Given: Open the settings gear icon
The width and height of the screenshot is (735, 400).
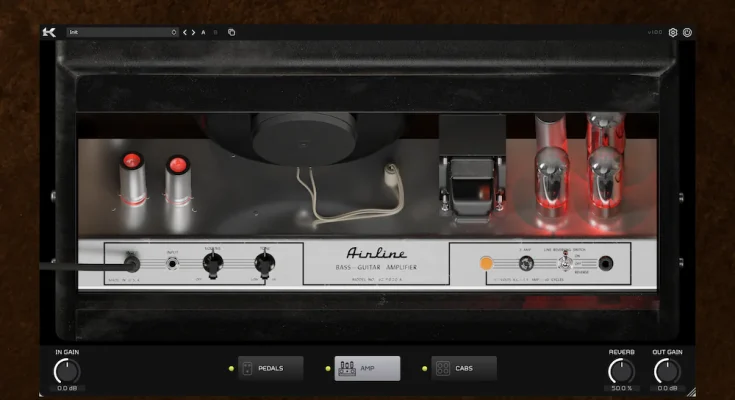Looking at the screenshot, I should [673, 32].
